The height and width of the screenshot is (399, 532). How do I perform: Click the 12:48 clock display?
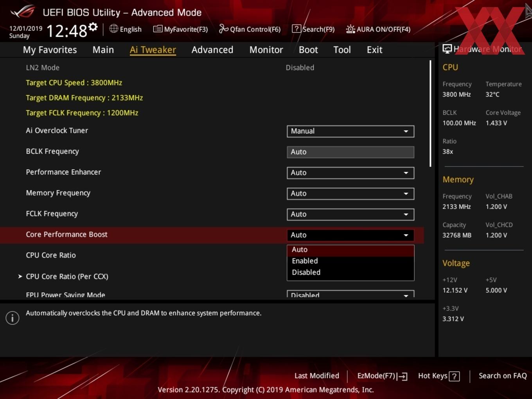67,31
